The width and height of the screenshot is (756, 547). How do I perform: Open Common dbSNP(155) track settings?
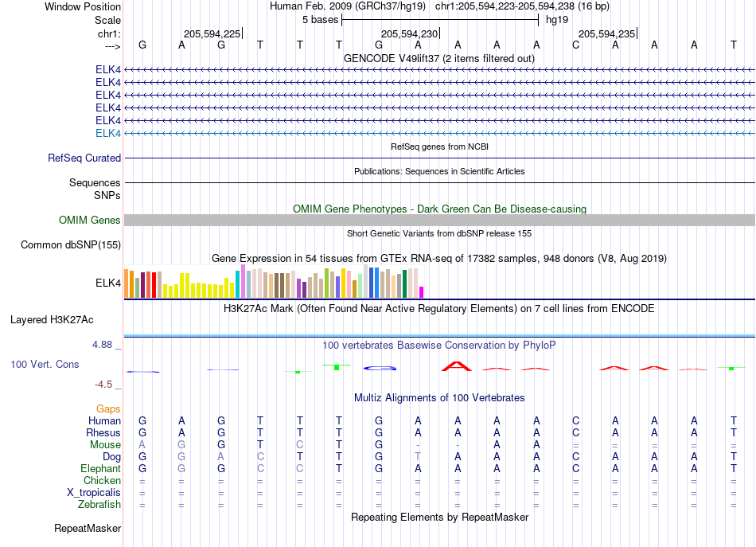click(70, 244)
